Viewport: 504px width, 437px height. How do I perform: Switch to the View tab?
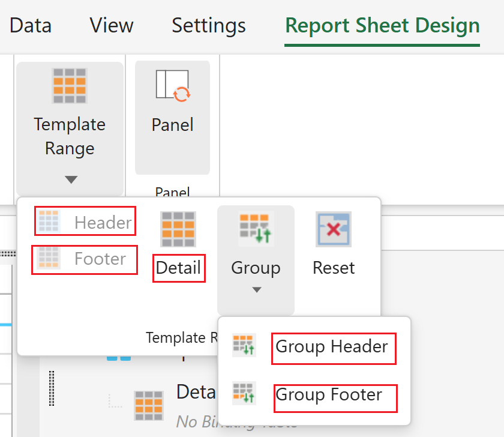point(112,26)
